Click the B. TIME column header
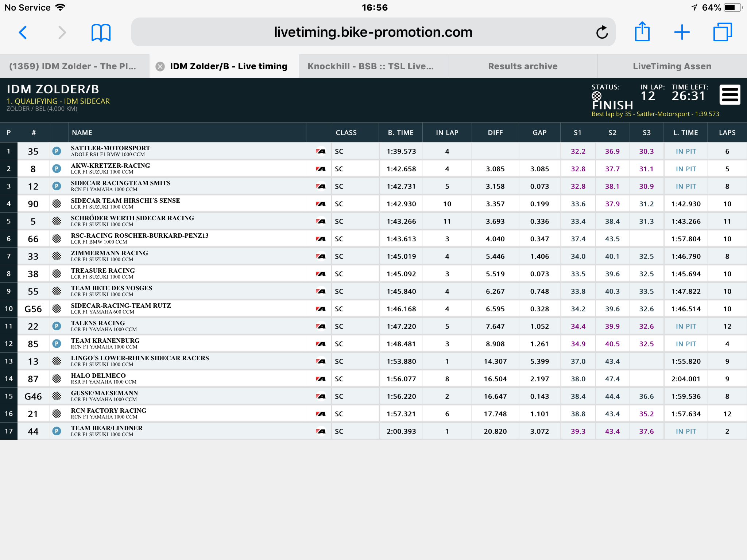Screen dimensions: 747x560 click(400, 133)
